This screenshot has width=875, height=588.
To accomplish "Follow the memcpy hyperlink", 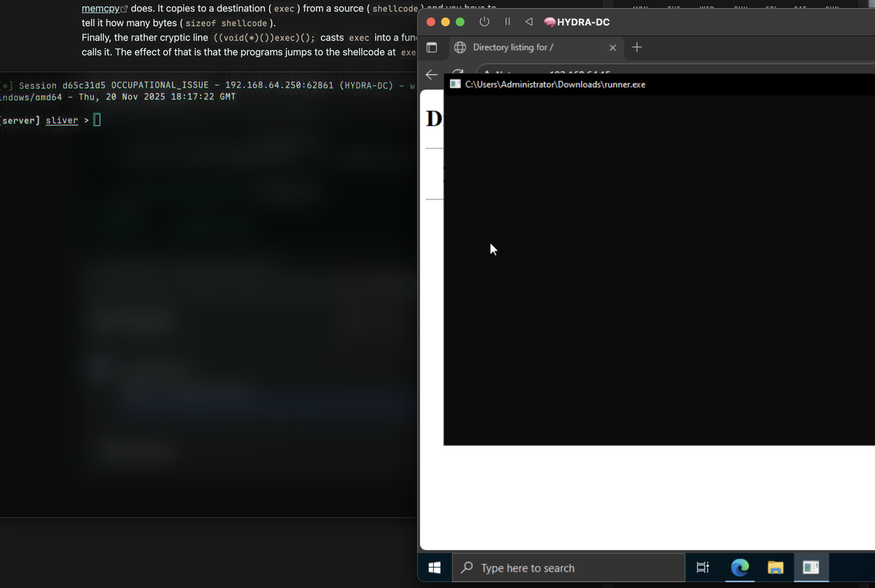I will [100, 8].
